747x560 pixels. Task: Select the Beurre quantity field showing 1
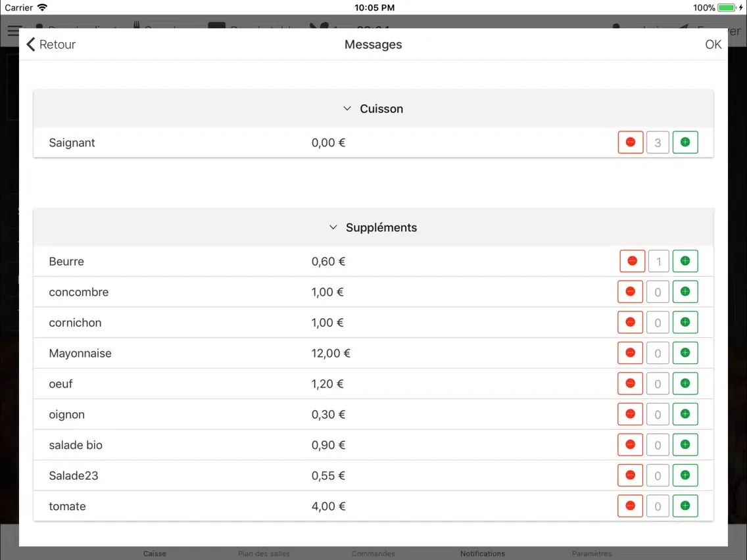coord(659,261)
